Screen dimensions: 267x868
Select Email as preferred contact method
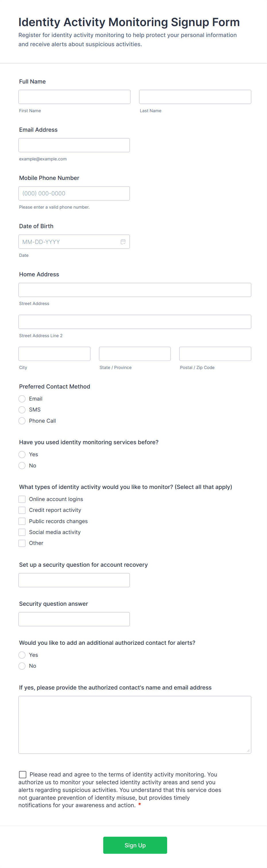coord(22,399)
